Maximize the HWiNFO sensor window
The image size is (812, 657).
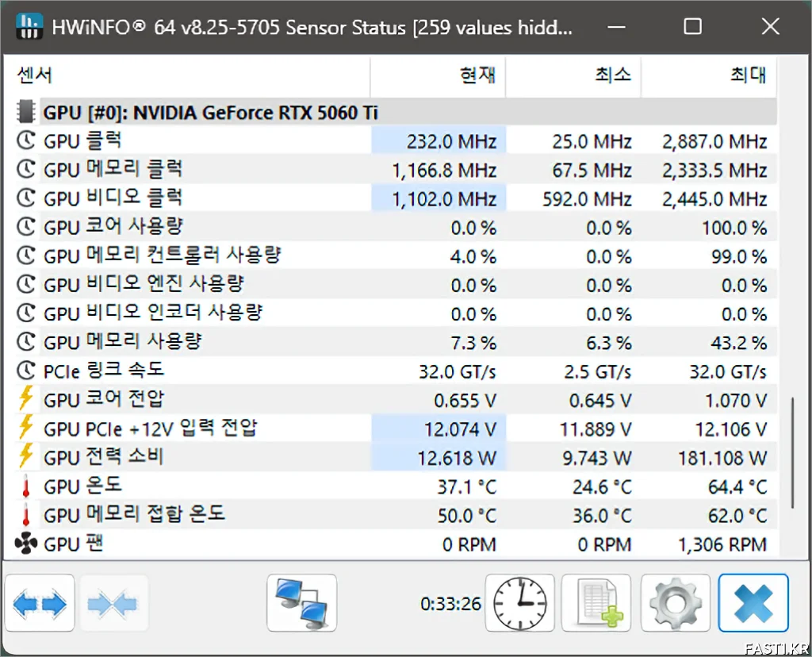coord(693,26)
